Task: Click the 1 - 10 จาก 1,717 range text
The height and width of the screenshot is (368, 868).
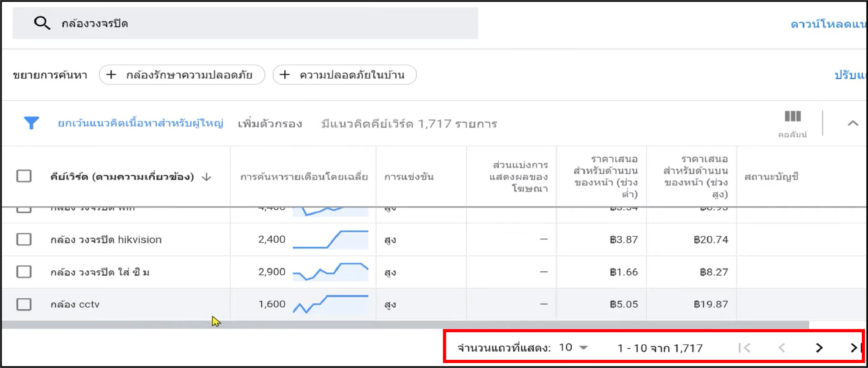Action: pos(660,348)
